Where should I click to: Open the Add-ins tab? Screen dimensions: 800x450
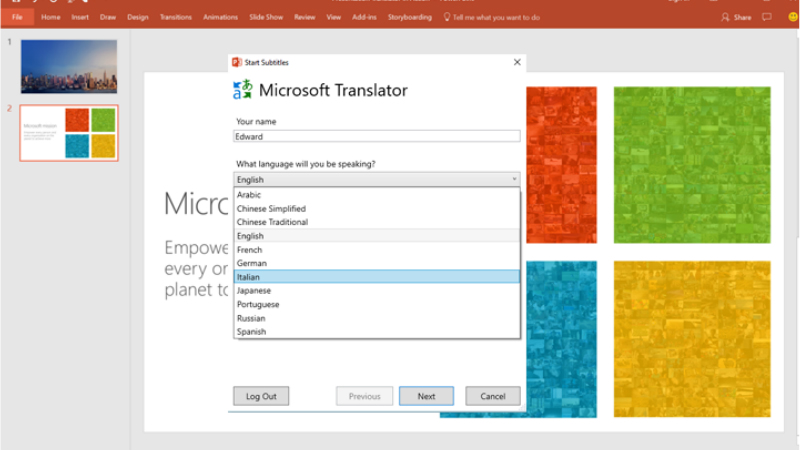[364, 17]
